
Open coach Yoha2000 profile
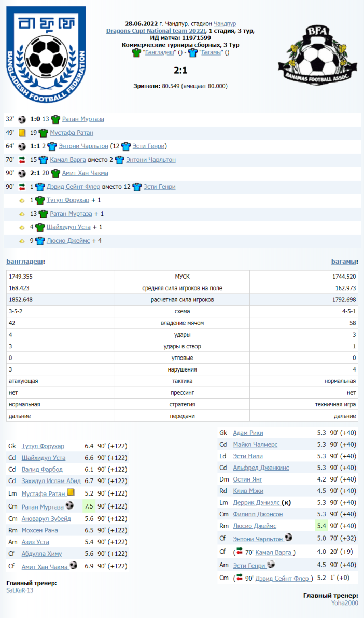[x=344, y=602]
